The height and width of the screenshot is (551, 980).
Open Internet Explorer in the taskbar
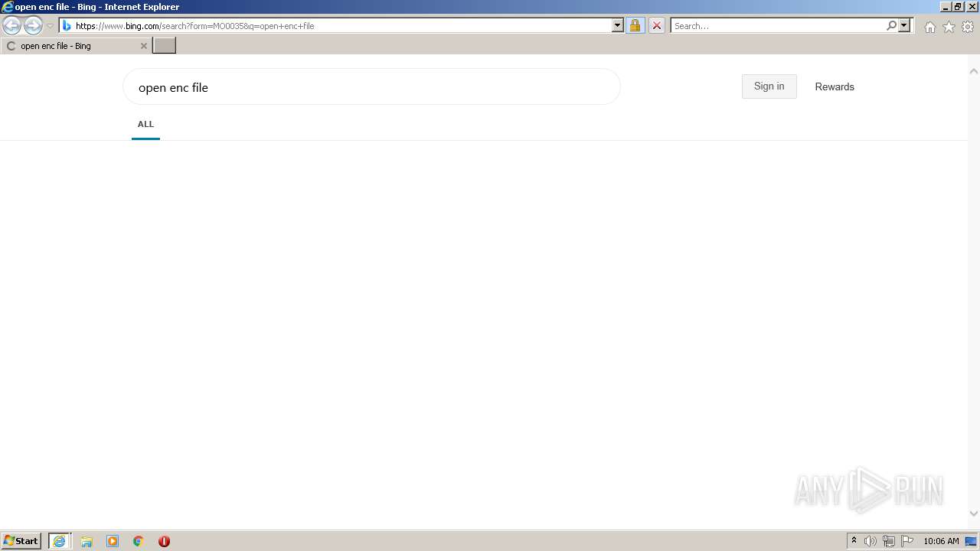pyautogui.click(x=60, y=541)
